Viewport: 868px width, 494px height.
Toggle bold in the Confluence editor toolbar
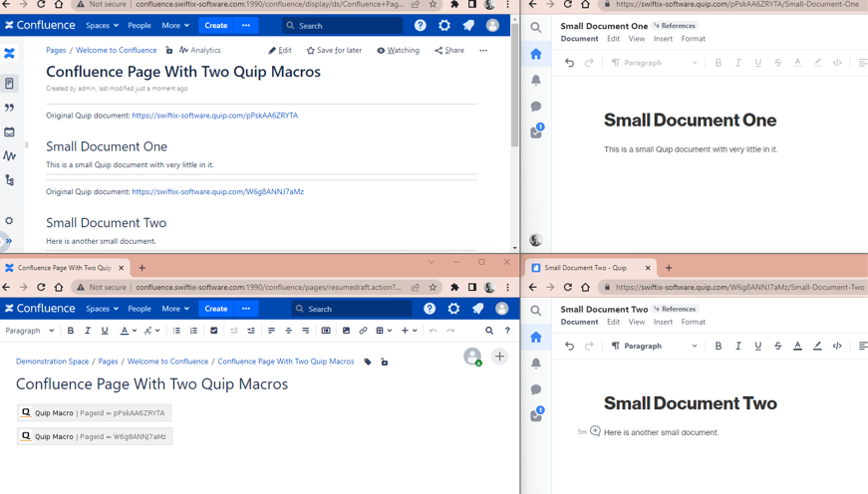71,331
